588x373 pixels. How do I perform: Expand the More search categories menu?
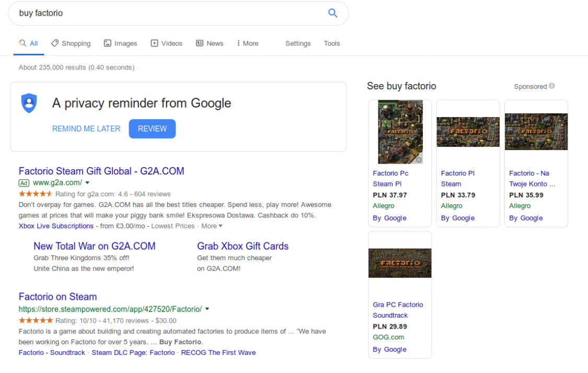tap(247, 43)
